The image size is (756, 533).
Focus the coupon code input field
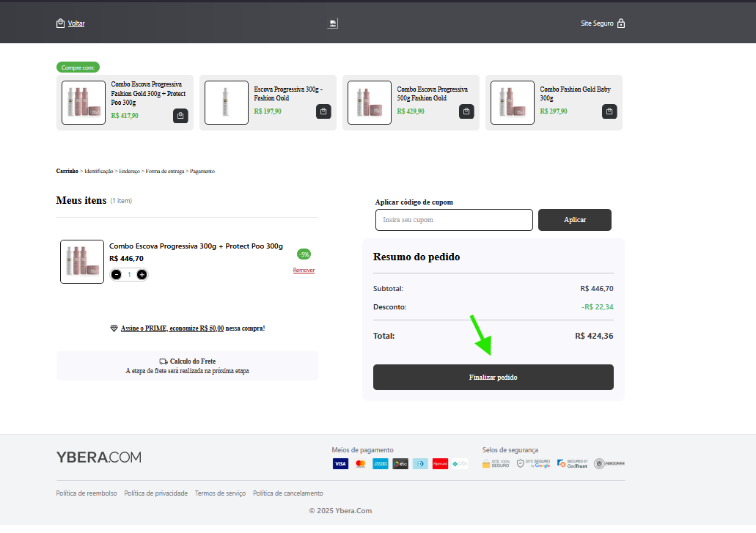(x=454, y=220)
